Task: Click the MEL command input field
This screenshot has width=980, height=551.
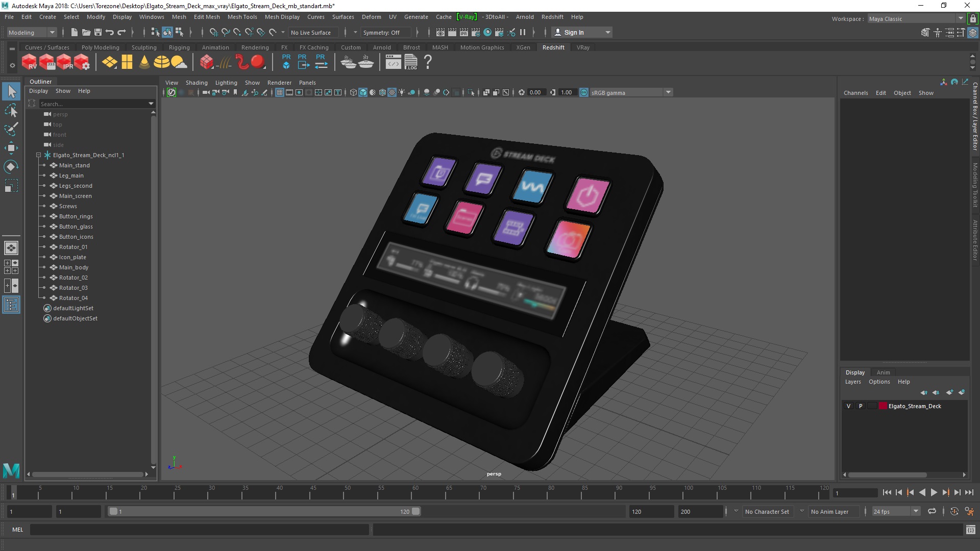Action: [199, 530]
